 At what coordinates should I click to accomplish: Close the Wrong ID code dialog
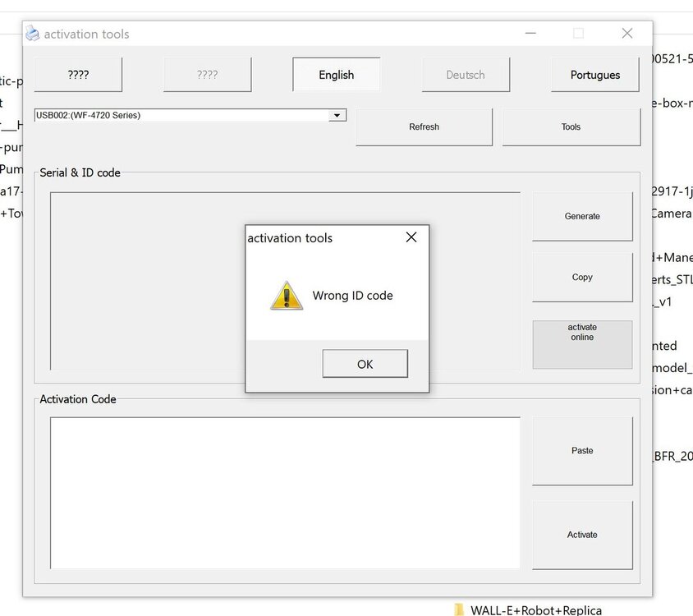click(411, 237)
